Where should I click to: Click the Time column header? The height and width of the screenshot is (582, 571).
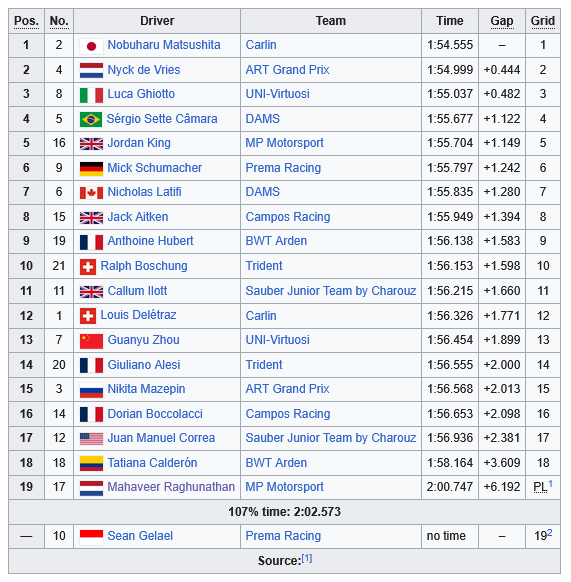coord(450,21)
